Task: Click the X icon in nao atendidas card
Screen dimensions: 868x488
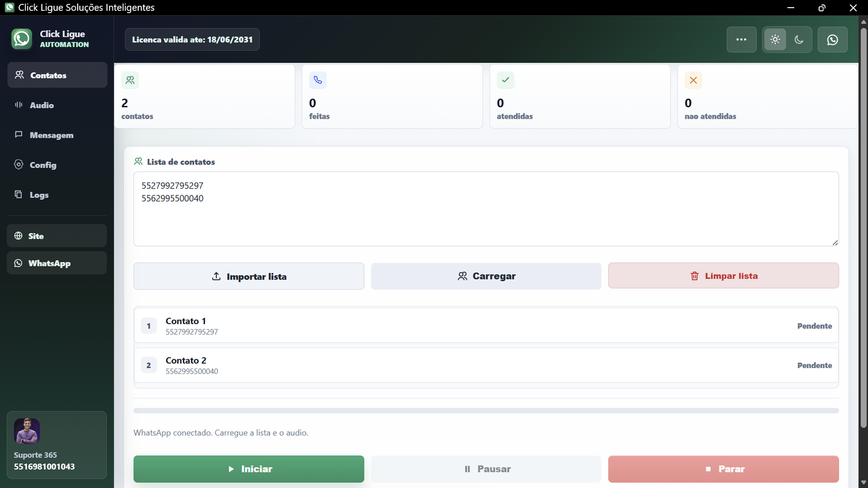Action: point(693,80)
